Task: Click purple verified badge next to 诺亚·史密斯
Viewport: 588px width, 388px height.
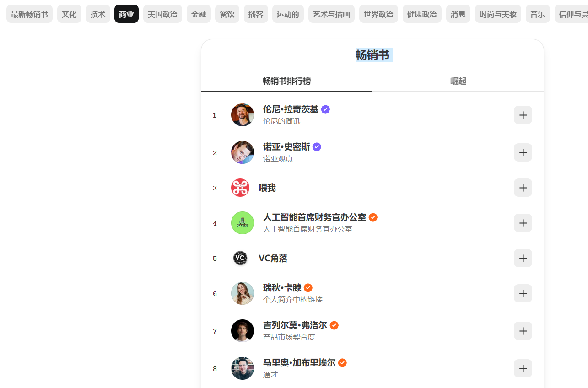Action: (x=317, y=147)
